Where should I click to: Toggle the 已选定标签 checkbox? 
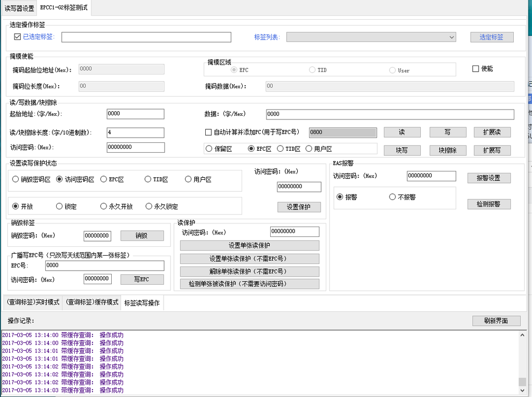click(18, 37)
